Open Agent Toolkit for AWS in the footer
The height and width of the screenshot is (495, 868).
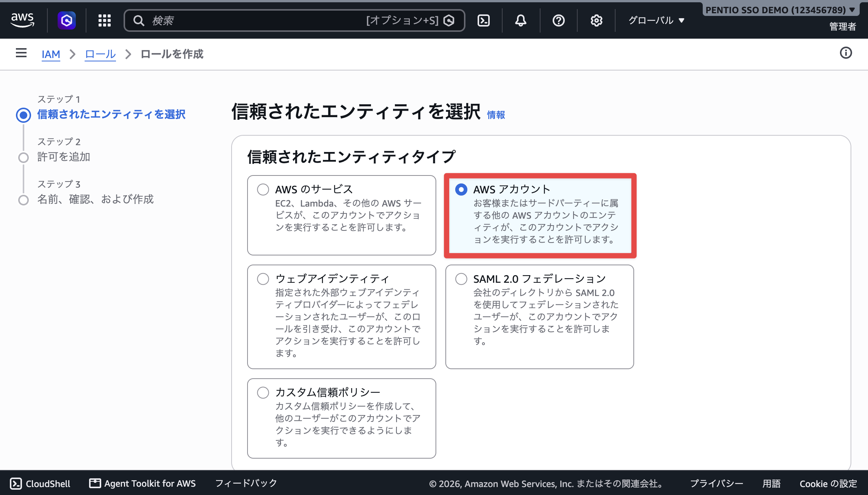[143, 484]
